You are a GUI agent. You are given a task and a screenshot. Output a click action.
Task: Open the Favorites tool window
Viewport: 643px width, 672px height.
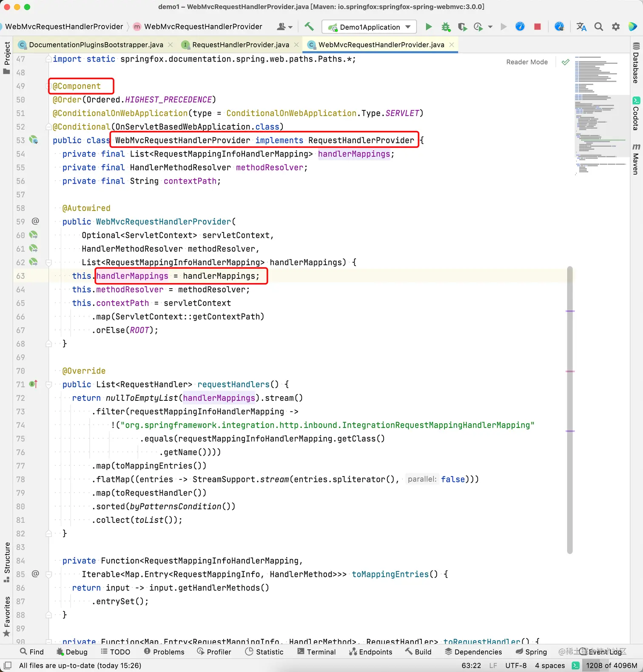(x=6, y=616)
